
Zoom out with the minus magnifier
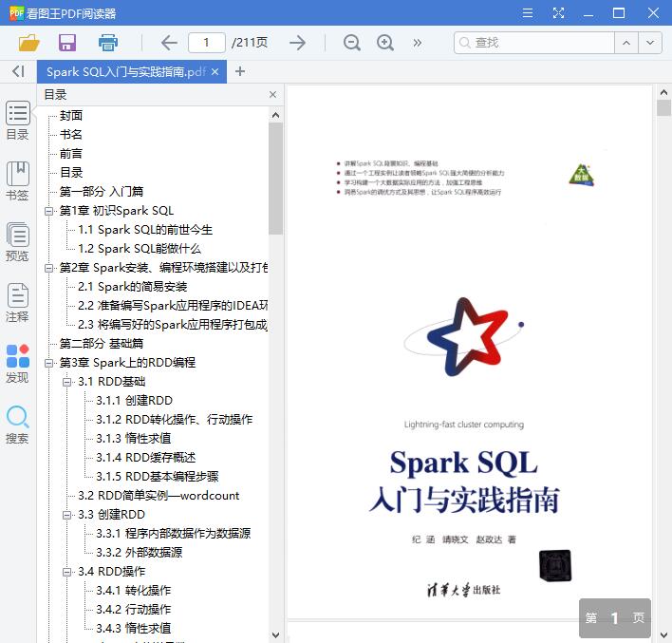351,43
